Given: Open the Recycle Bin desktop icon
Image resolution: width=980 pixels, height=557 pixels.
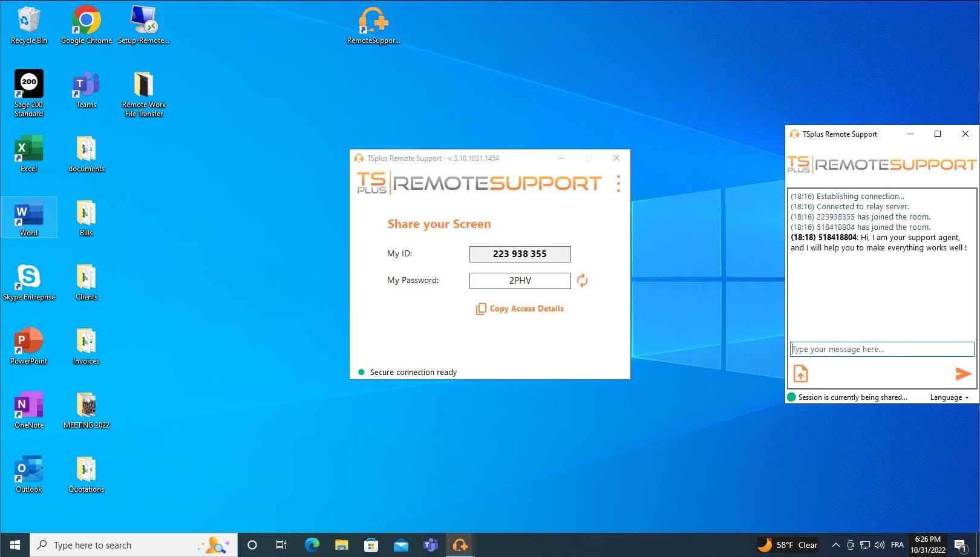Looking at the screenshot, I should point(28,25).
